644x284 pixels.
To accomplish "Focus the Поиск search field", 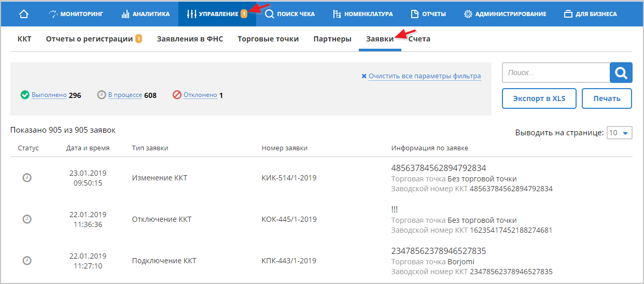I will [x=556, y=73].
